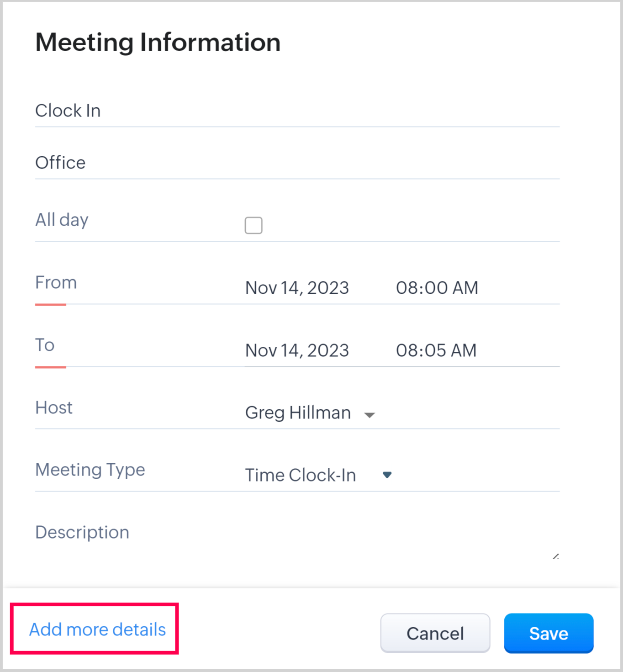Click the From field label
The image size is (623, 672).
tap(56, 282)
